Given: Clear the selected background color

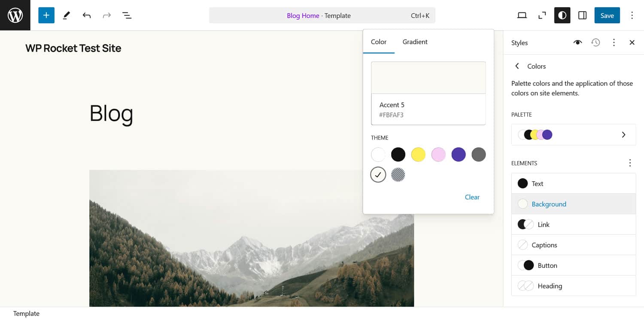Looking at the screenshot, I should pos(472,197).
